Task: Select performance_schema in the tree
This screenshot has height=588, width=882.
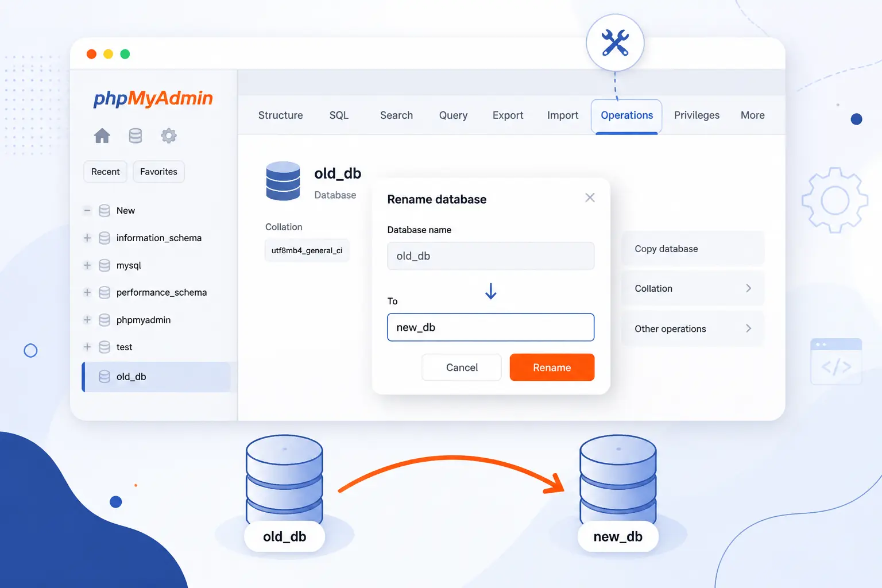Action: (x=161, y=292)
